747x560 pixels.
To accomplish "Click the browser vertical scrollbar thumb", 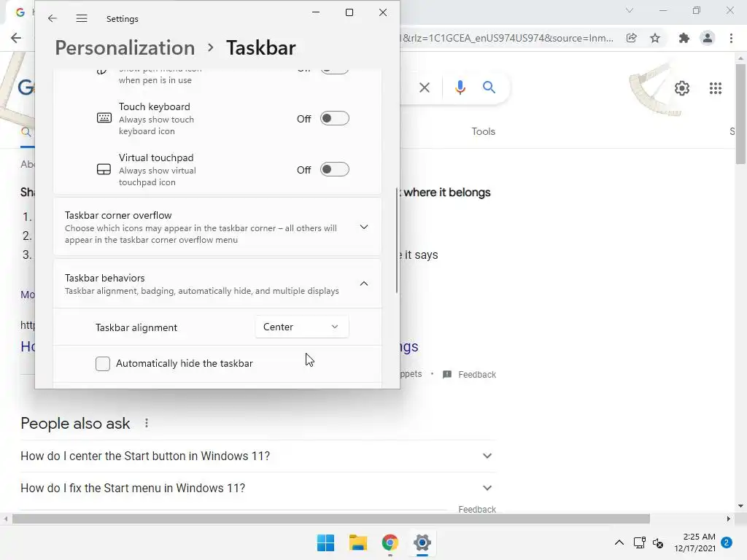I will 740,113.
